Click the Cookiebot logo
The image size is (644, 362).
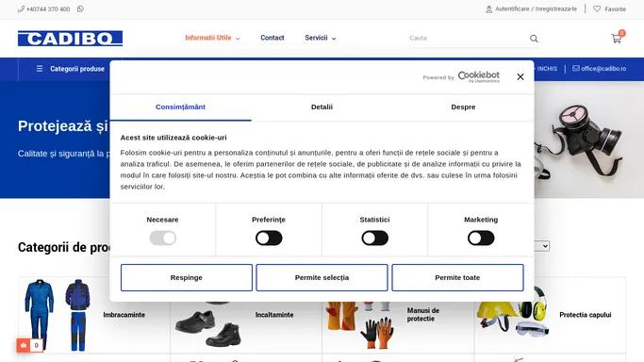coord(478,76)
